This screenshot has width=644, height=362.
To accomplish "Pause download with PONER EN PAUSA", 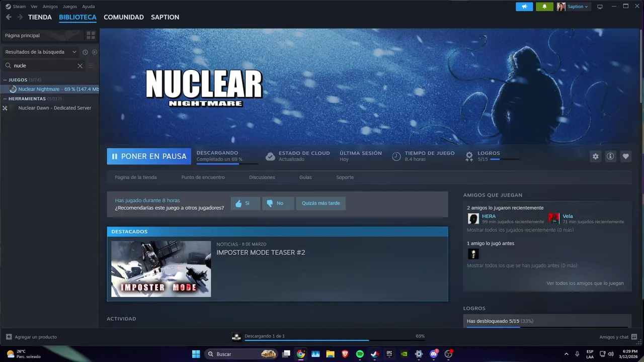I will pyautogui.click(x=149, y=156).
